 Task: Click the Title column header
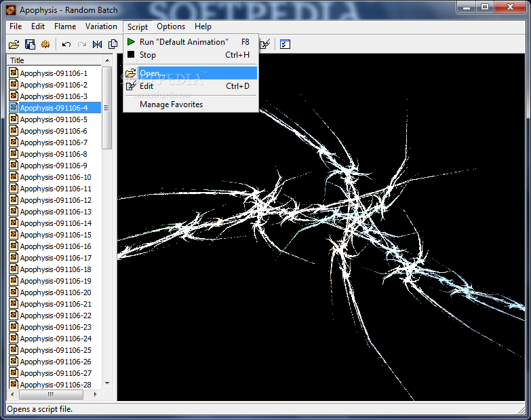point(54,60)
